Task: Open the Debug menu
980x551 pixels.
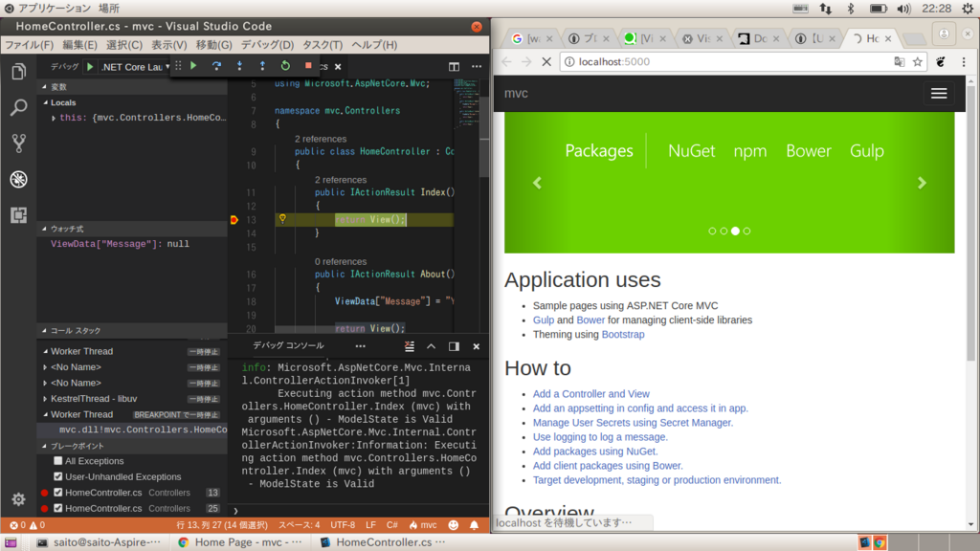Action: (x=267, y=45)
